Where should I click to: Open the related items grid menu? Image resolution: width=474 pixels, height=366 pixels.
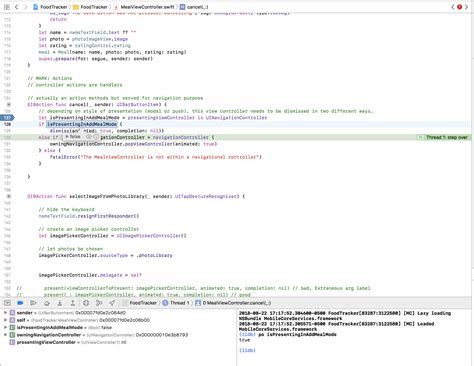click(7, 7)
